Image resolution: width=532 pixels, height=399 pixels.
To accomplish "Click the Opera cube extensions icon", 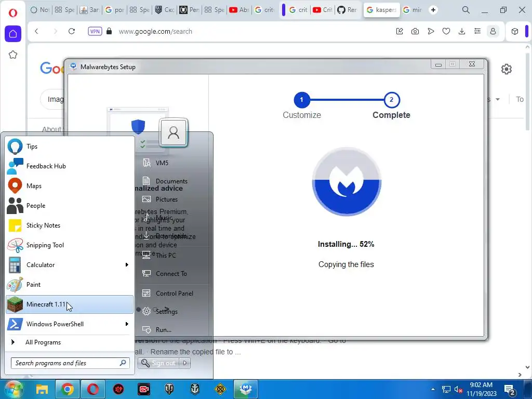I will click(x=515, y=31).
